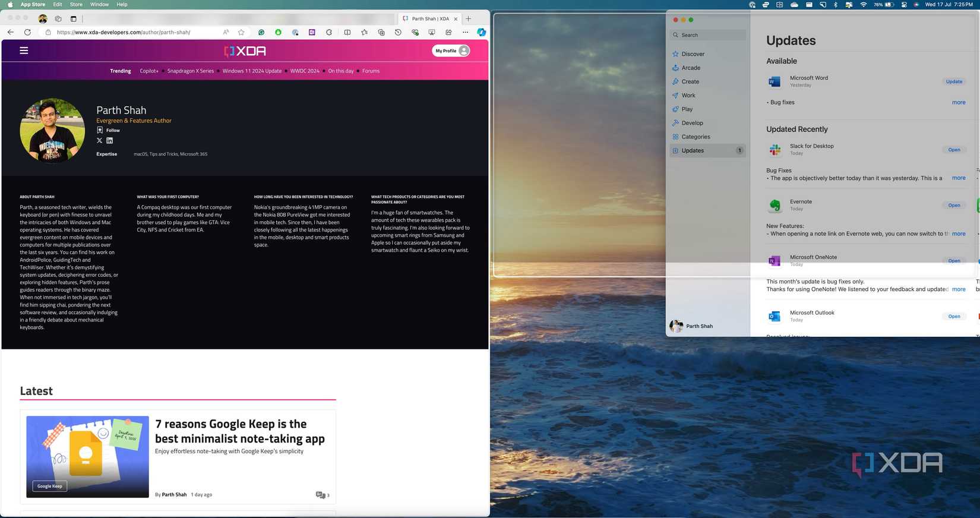Expand OneNote release notes with more

pyautogui.click(x=959, y=289)
